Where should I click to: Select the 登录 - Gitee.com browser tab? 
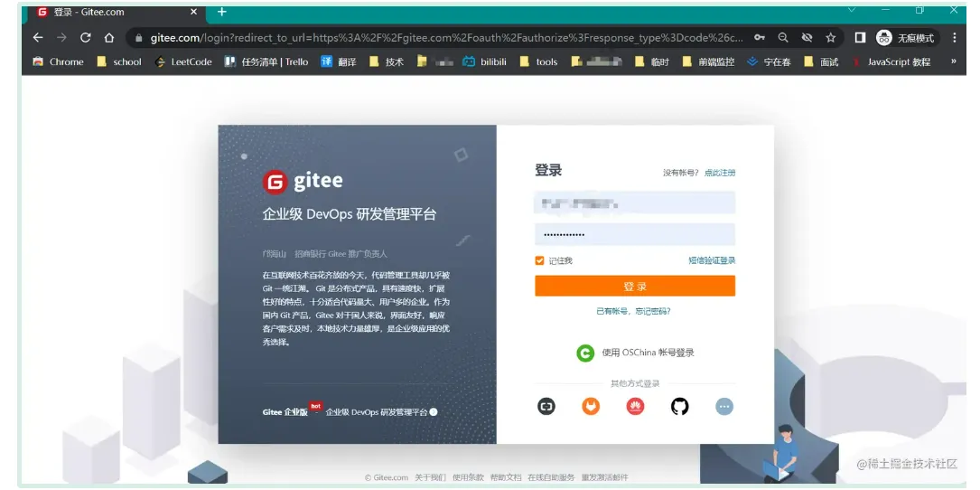pyautogui.click(x=117, y=12)
